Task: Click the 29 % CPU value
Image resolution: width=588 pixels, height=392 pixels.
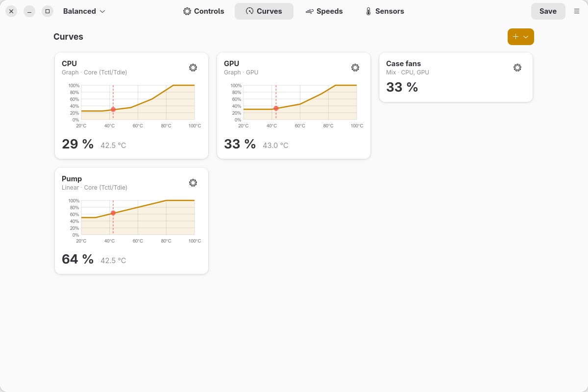Action: coord(77,144)
